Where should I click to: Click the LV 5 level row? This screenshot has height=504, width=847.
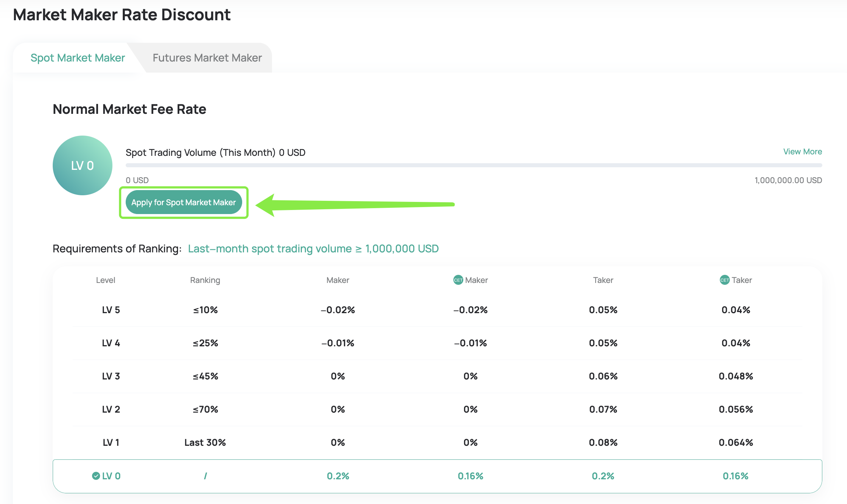click(x=111, y=310)
